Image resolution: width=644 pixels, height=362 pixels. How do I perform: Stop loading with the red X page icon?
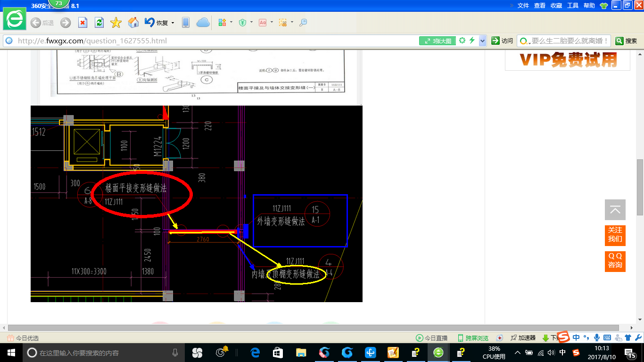coord(83,23)
